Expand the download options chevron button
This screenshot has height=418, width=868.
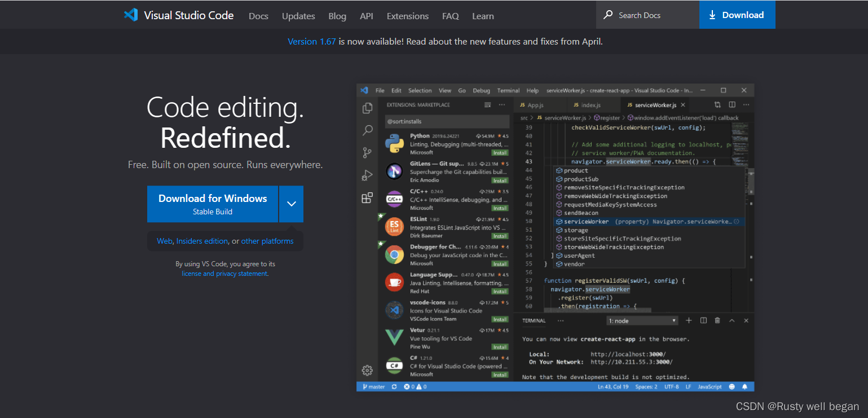(292, 204)
